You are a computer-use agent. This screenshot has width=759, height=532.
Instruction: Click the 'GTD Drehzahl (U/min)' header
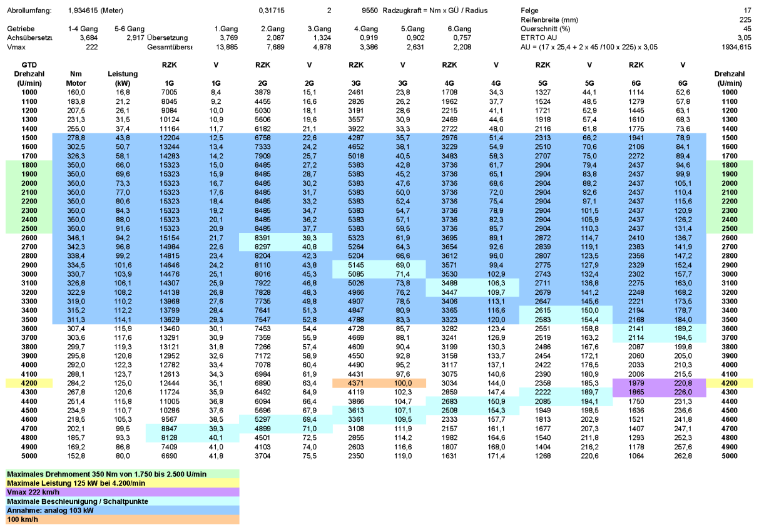pos(28,73)
